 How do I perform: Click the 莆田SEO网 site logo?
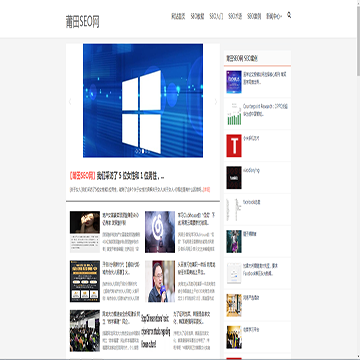coord(83,22)
